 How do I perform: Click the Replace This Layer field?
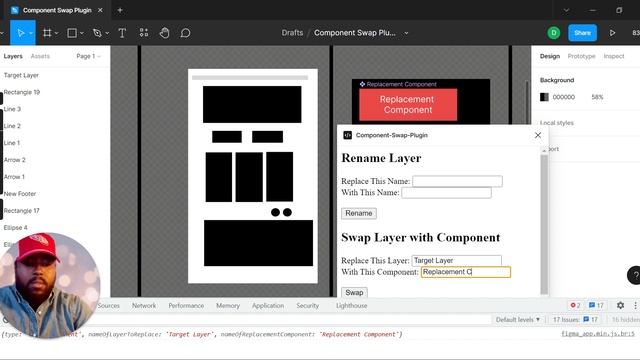click(456, 260)
